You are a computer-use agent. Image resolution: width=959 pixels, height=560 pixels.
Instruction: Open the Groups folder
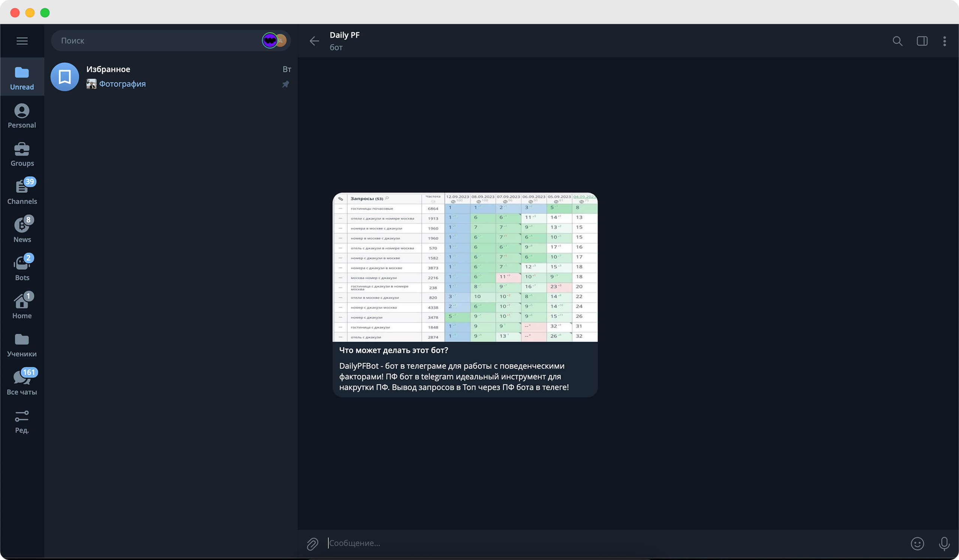coord(22,154)
